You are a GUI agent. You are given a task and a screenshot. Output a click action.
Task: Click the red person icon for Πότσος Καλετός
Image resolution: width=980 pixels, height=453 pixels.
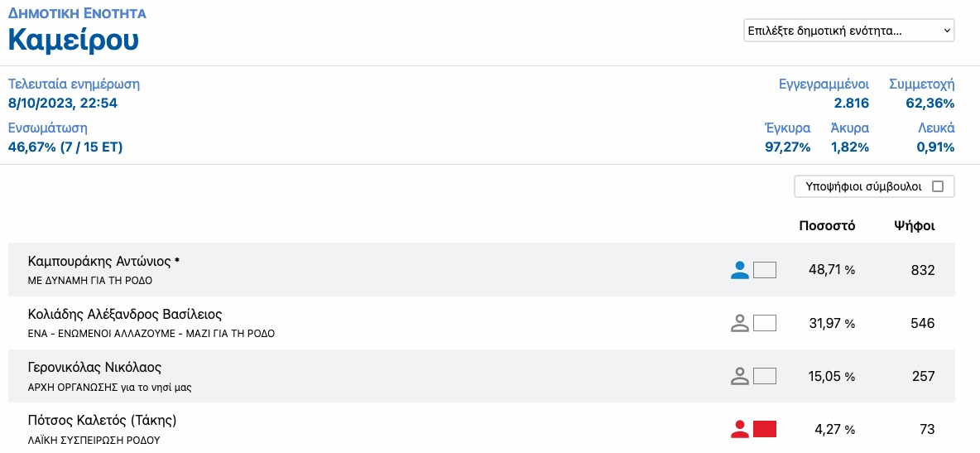coord(739,429)
